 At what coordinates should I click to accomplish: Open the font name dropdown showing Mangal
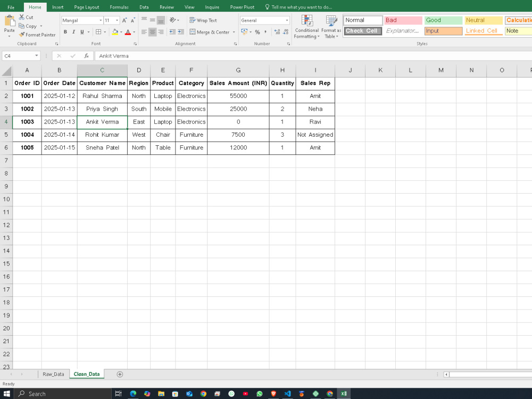click(101, 20)
